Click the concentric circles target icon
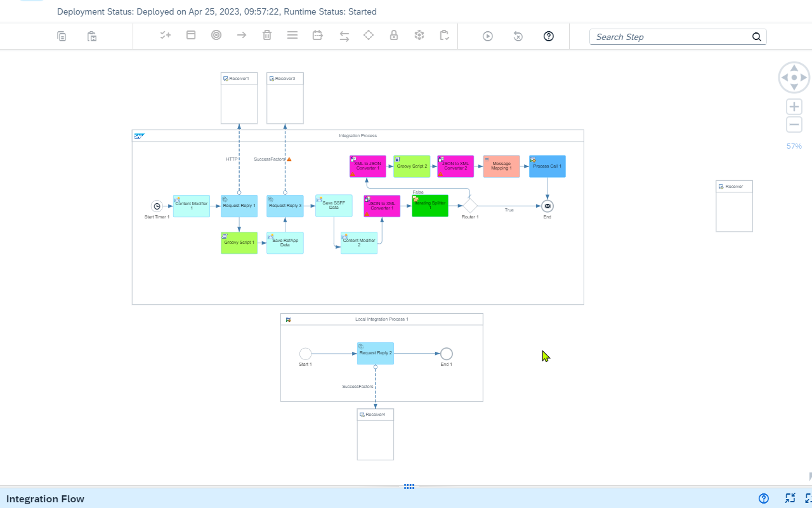This screenshot has height=508, width=812. tap(216, 36)
